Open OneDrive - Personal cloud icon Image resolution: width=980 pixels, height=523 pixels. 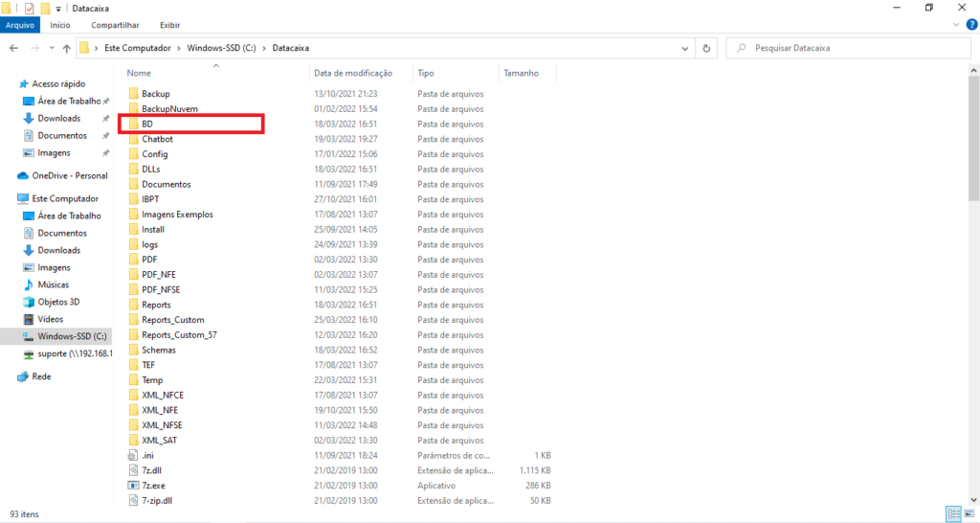coord(24,175)
